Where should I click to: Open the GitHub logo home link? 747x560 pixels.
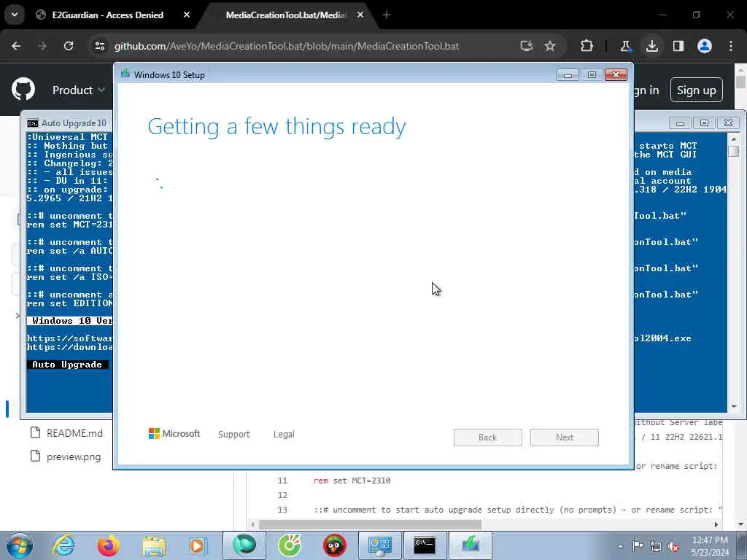pos(23,90)
